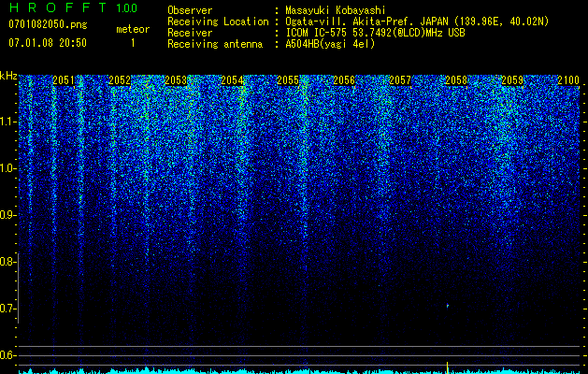This screenshot has height=374, width=588.
Task: Click the 0.6 kHz axis label
Action: pyautogui.click(x=7, y=355)
